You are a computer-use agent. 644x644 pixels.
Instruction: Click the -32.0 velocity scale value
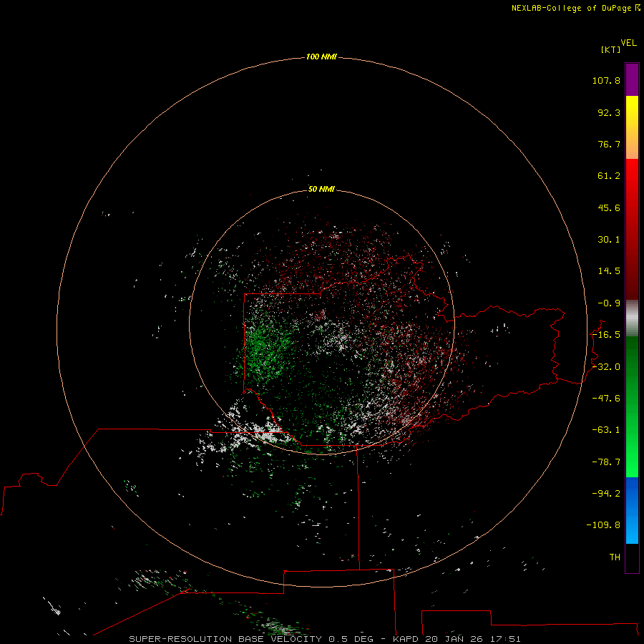pyautogui.click(x=606, y=367)
